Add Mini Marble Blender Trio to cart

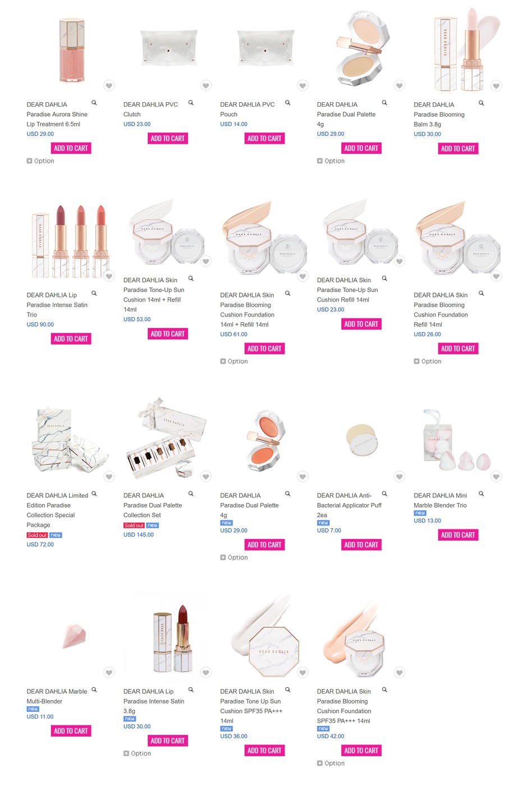coord(458,535)
